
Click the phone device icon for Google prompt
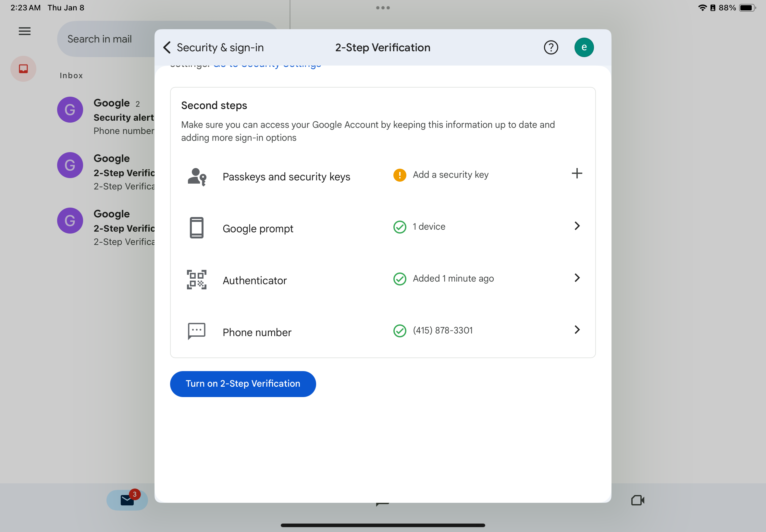(x=197, y=228)
